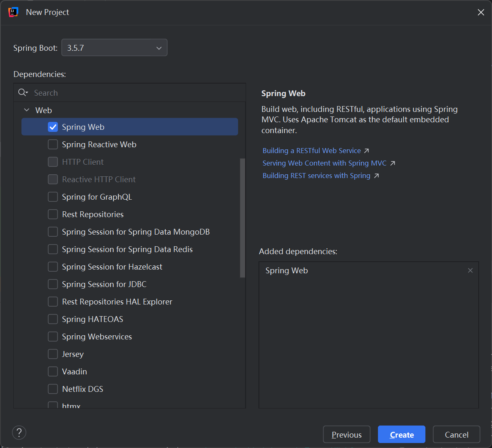
Task: Click the IntelliJ IDEA logo icon
Action: (x=13, y=12)
